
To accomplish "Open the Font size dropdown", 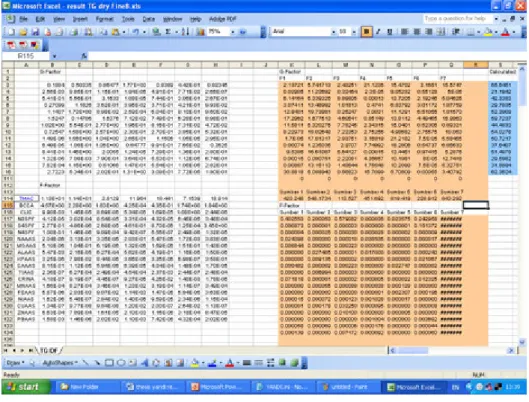I will click(x=354, y=32).
